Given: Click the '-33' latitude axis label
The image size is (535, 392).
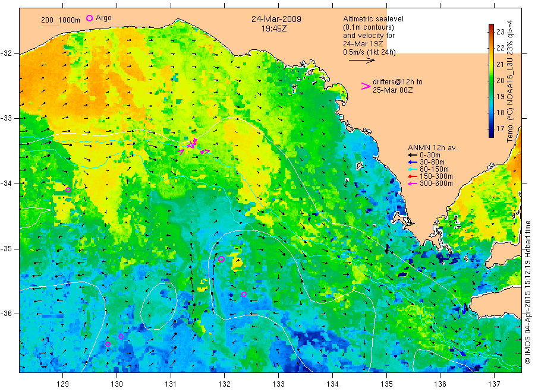Looking at the screenshot, I should (6, 118).
